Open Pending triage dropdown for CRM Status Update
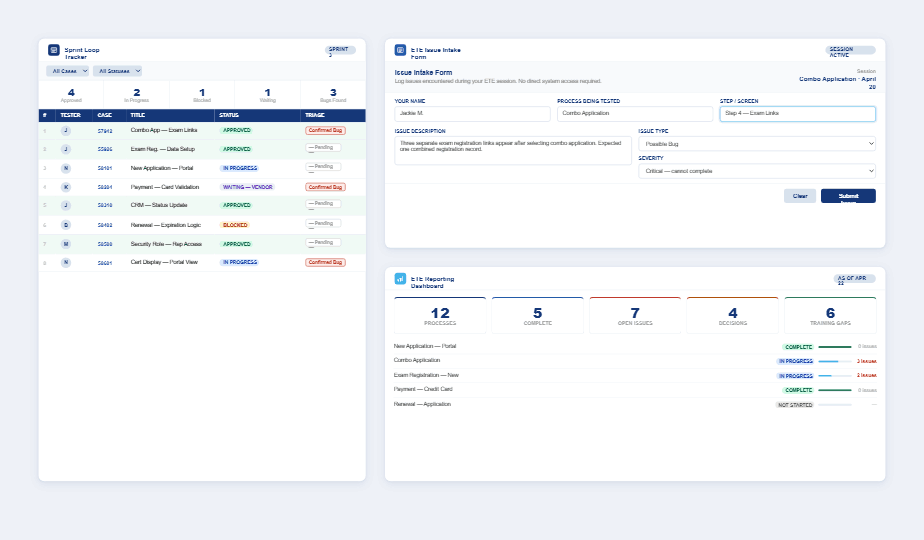Screen dimensions: 924x540 323,204
